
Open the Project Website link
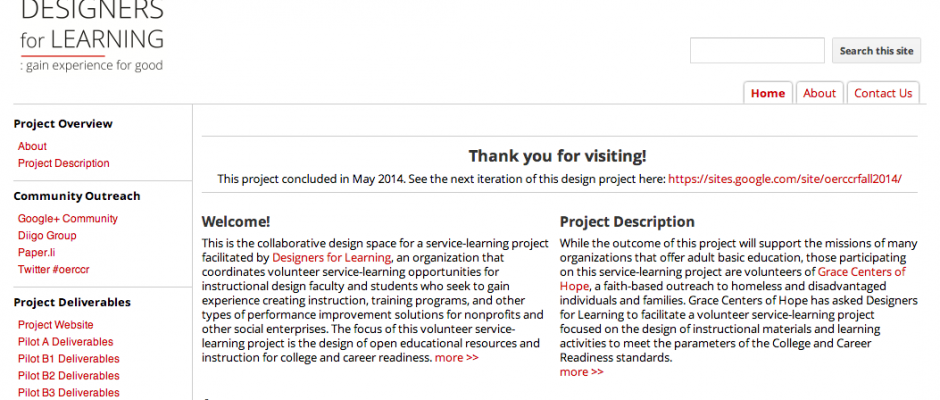56,324
